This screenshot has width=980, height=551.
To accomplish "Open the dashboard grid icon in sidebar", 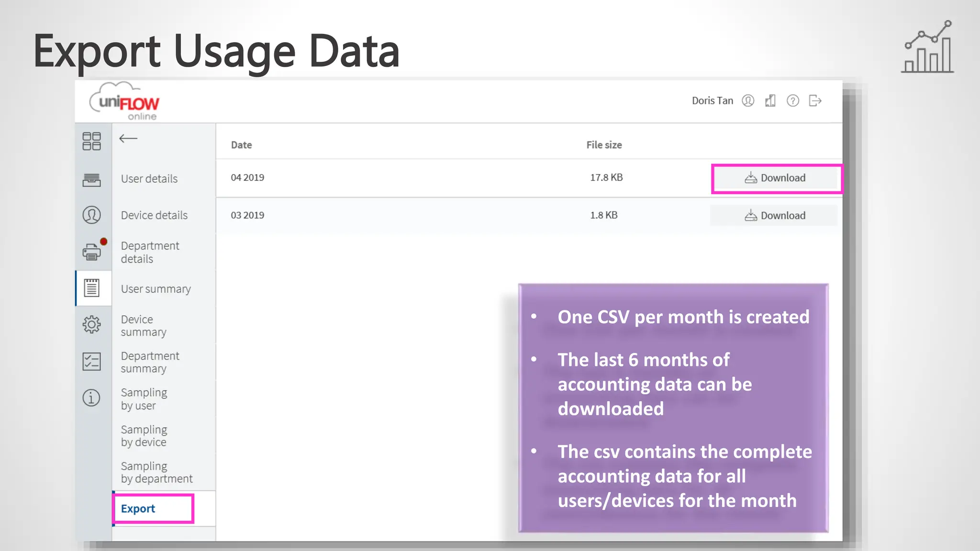I will [x=91, y=142].
